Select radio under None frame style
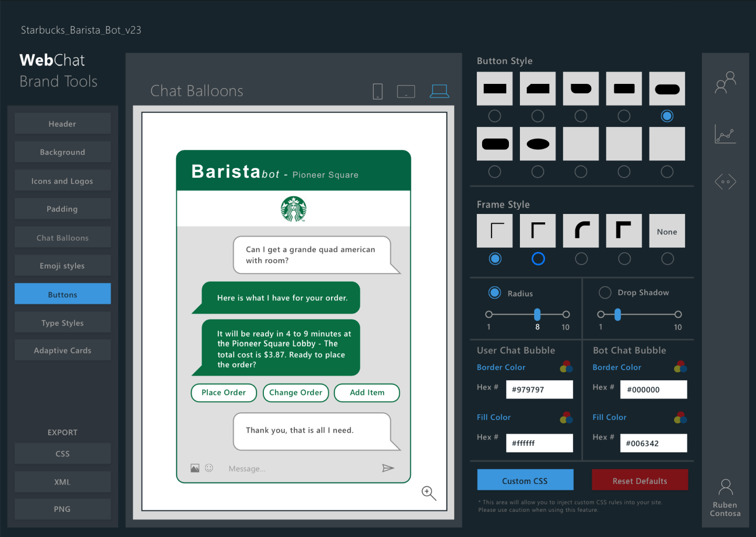 click(667, 259)
